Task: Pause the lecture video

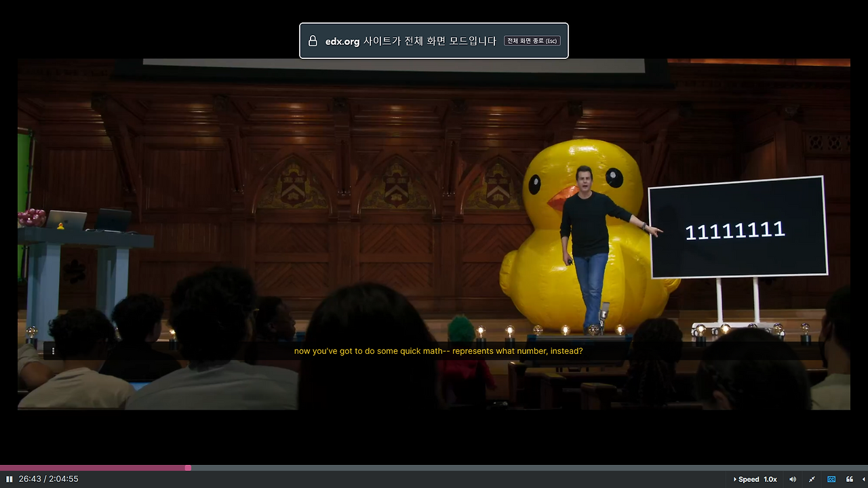Action: point(9,479)
